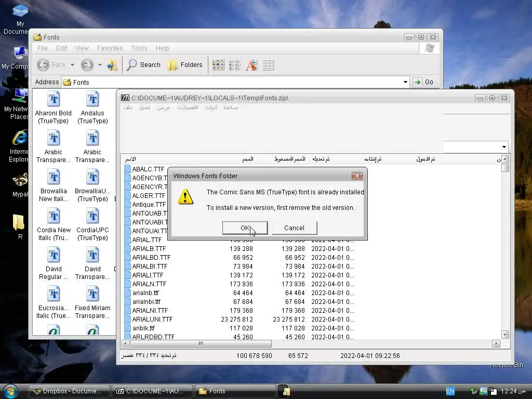532x399 pixels.
Task: Click the scroll up arrow in 7-Zip list
Action: coord(505,159)
